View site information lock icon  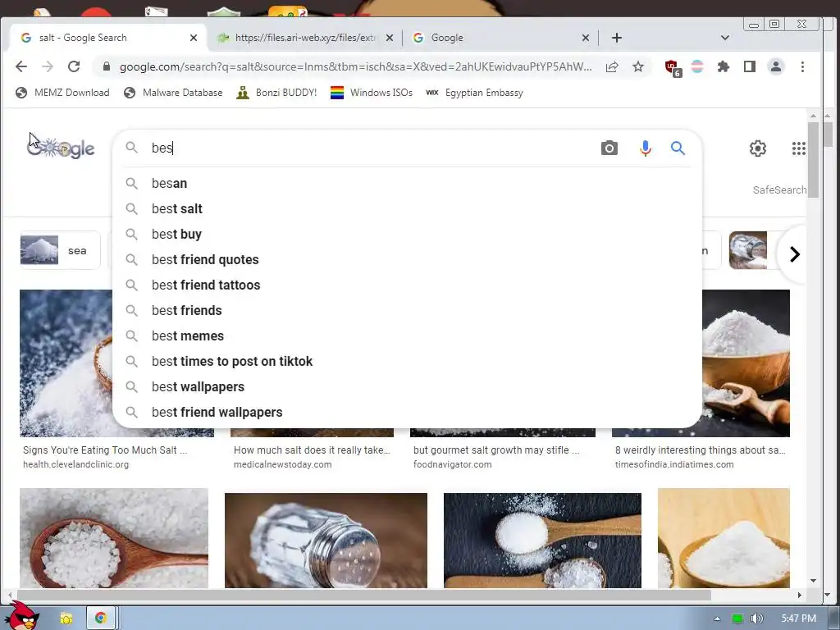[106, 66]
